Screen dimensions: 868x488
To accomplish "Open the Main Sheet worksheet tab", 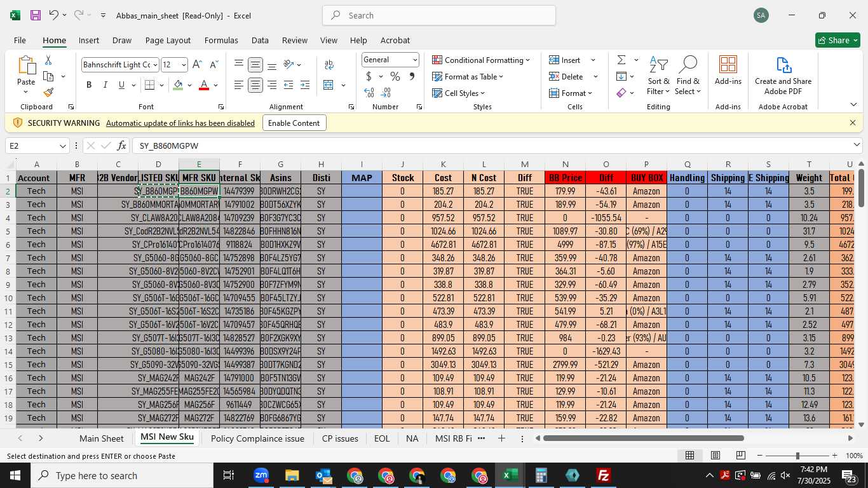I will pyautogui.click(x=101, y=438).
